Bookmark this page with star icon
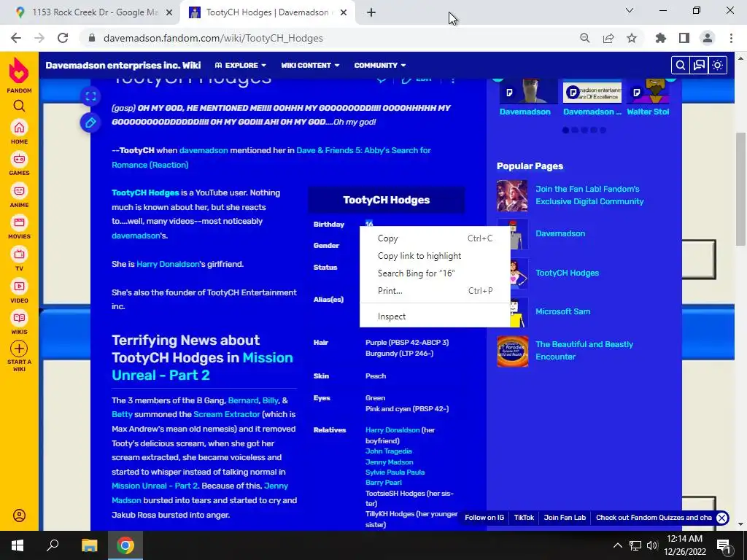Viewport: 747px width, 560px height. tap(632, 38)
